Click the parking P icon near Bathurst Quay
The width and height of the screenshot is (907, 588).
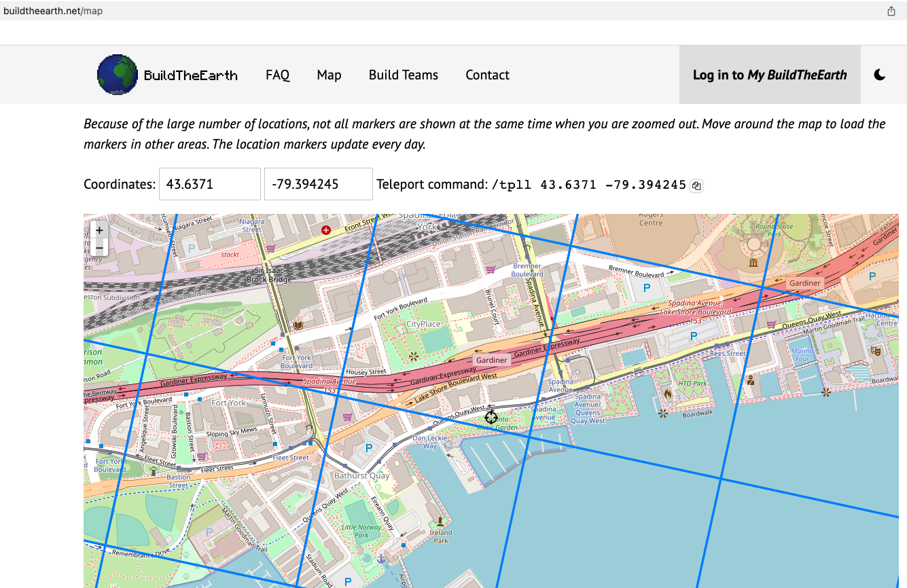(369, 447)
